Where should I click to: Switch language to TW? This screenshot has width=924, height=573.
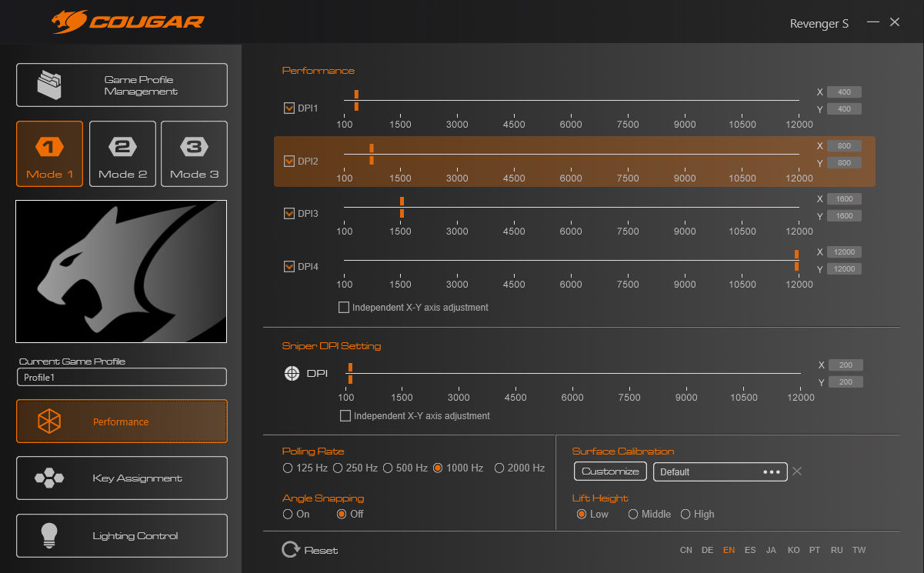pyautogui.click(x=859, y=551)
